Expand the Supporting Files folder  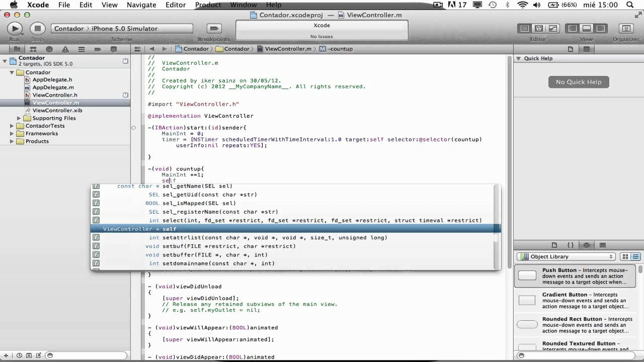pyautogui.click(x=19, y=118)
